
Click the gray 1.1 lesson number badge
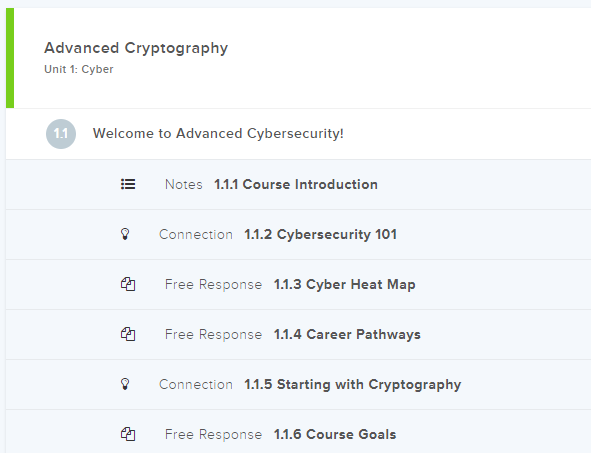[x=61, y=134]
